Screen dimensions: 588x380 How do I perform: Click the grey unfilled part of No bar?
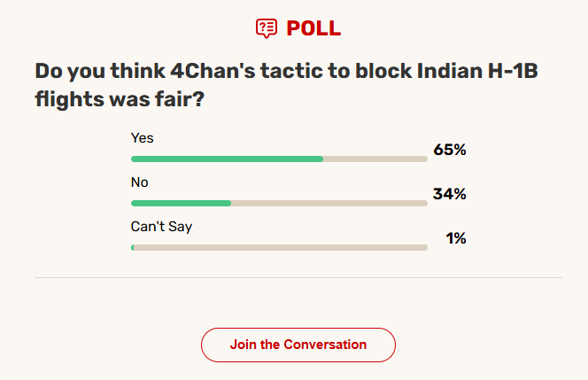(329, 204)
